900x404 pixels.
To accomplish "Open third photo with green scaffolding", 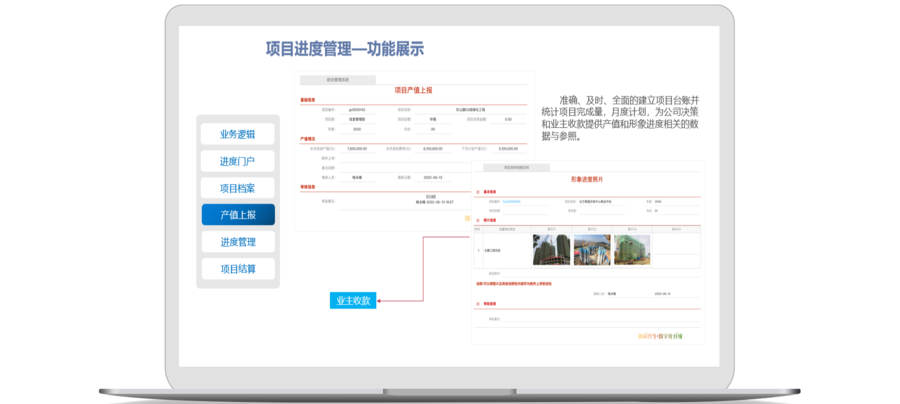I will [631, 249].
